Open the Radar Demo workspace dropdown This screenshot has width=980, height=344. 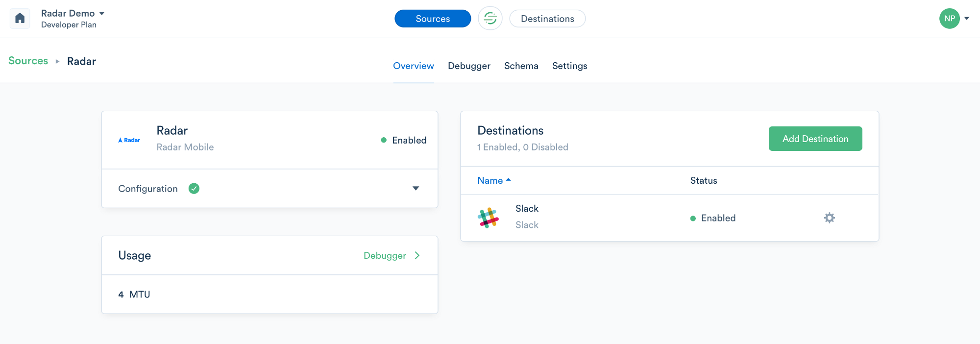[73, 13]
